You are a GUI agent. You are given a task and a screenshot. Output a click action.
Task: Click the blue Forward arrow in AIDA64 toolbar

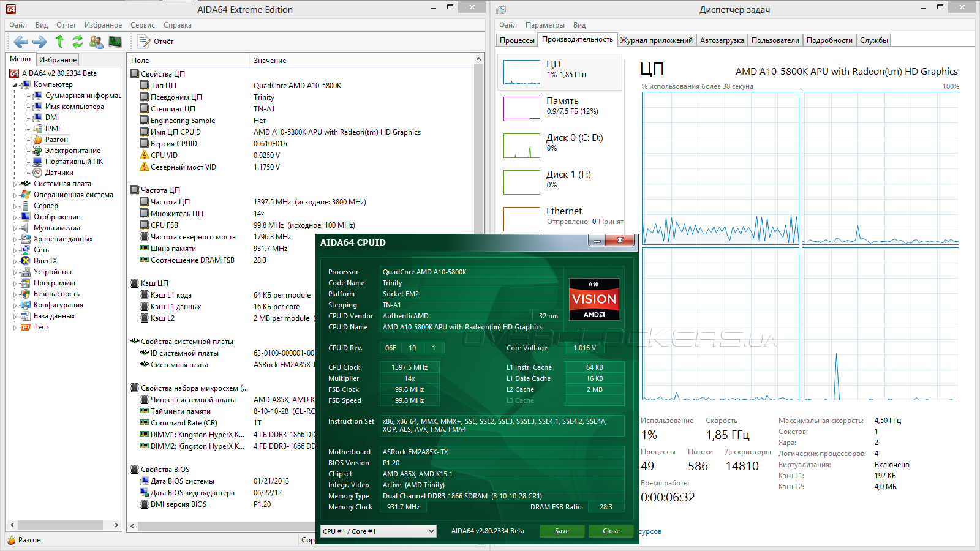click(40, 42)
